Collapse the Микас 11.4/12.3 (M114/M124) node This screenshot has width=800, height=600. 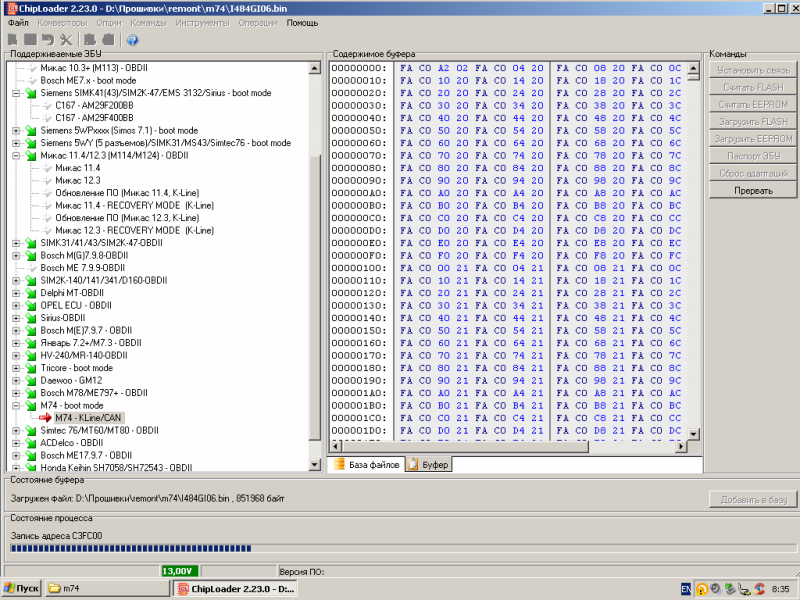[x=16, y=155]
